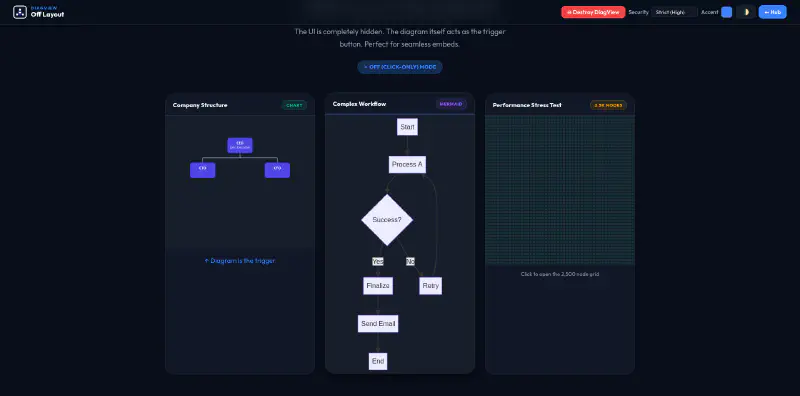Open the Security level dropdown
This screenshot has width=800, height=396.
point(674,12)
